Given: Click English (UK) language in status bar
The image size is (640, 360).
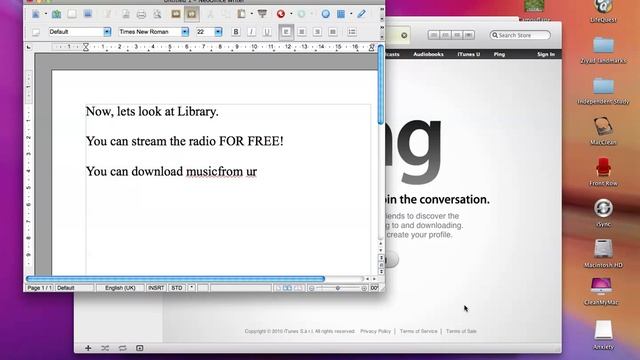Looking at the screenshot, I should coord(120,288).
